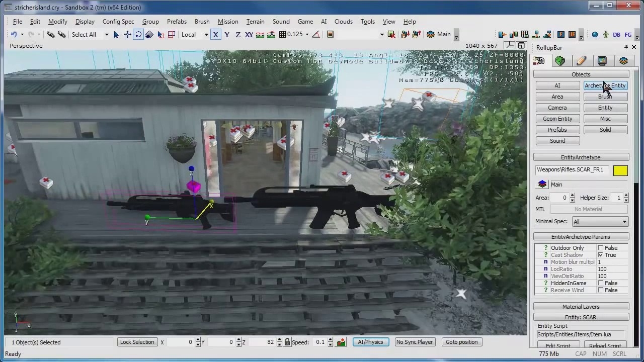Click the DB Database View icon
The width and height of the screenshot is (644, 362).
click(x=616, y=35)
